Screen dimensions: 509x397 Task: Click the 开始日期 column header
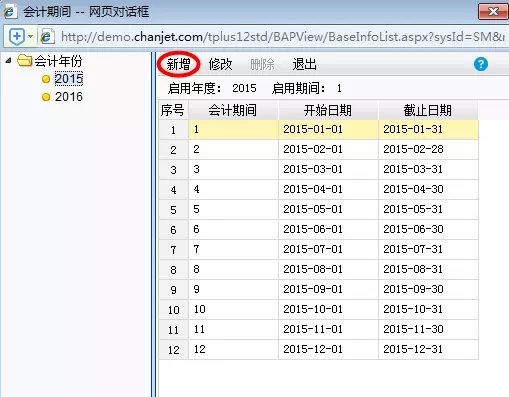tap(328, 110)
